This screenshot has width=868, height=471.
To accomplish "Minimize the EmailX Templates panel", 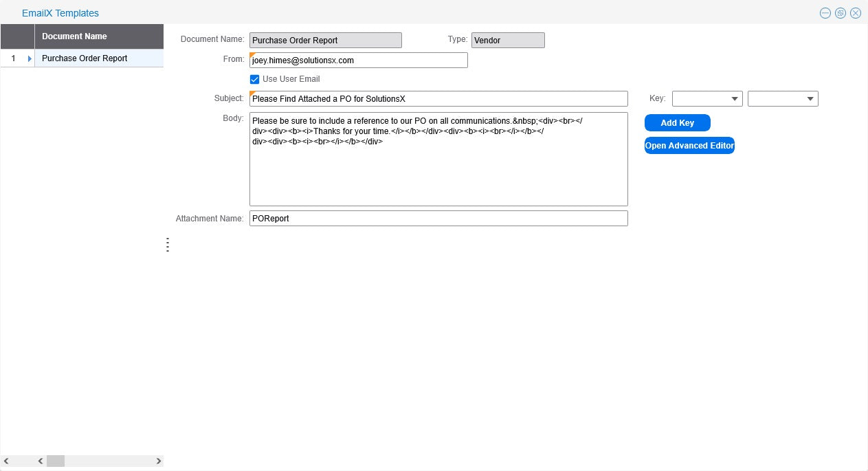I will (x=825, y=13).
